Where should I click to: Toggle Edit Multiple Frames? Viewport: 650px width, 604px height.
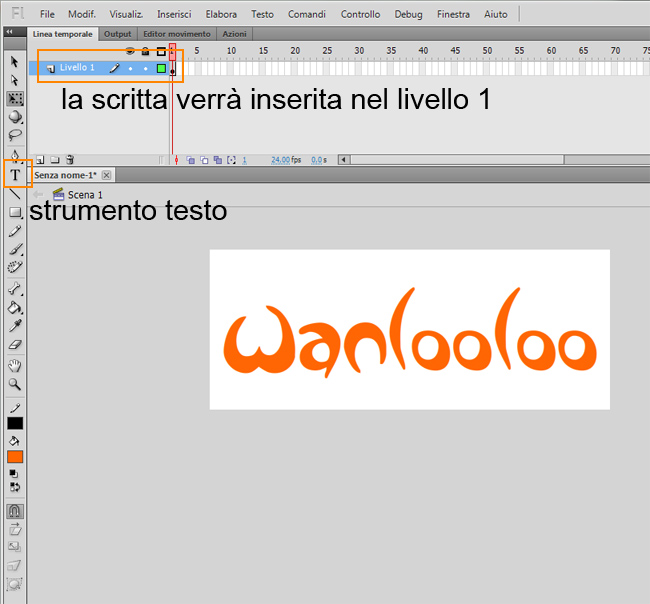tap(218, 160)
